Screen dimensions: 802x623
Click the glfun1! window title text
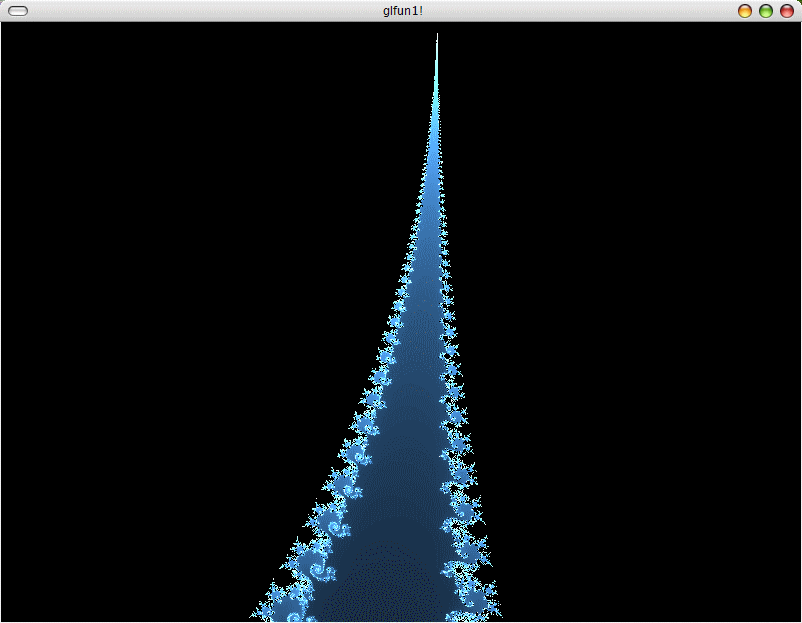(403, 11)
